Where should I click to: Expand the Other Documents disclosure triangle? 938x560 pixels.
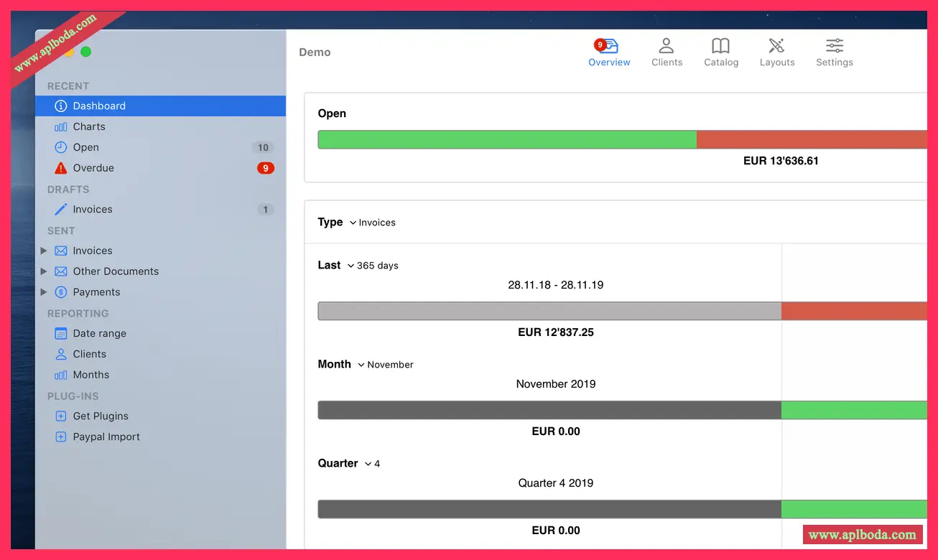44,271
